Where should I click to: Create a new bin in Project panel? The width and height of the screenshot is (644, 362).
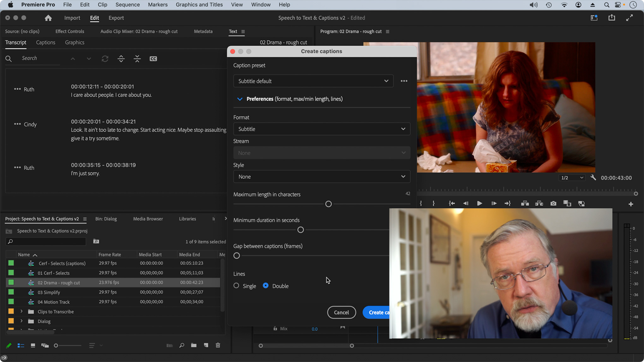[194, 346]
